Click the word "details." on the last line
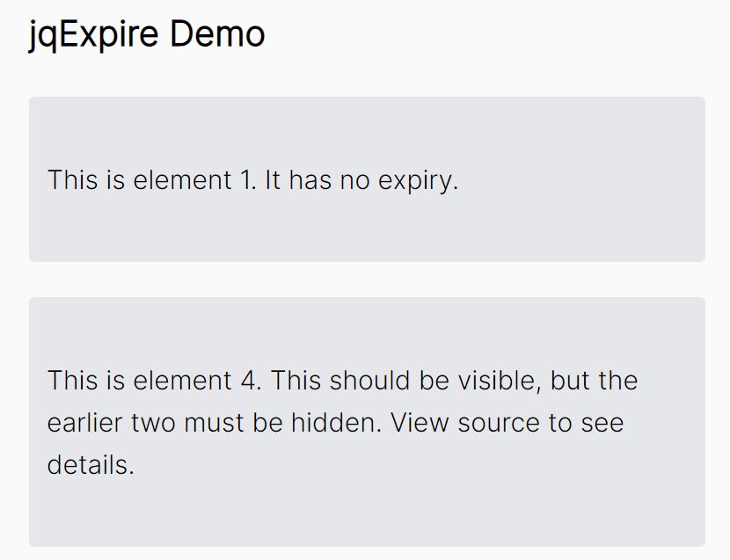The image size is (730, 560). [91, 465]
